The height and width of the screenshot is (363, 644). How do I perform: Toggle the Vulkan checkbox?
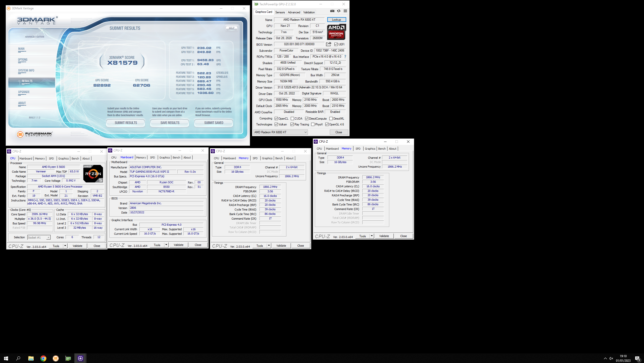(x=276, y=124)
